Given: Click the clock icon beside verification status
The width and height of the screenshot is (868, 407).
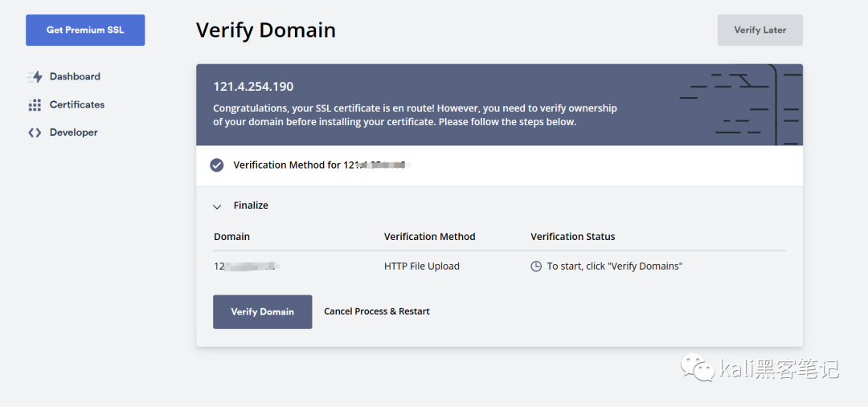Looking at the screenshot, I should (536, 267).
